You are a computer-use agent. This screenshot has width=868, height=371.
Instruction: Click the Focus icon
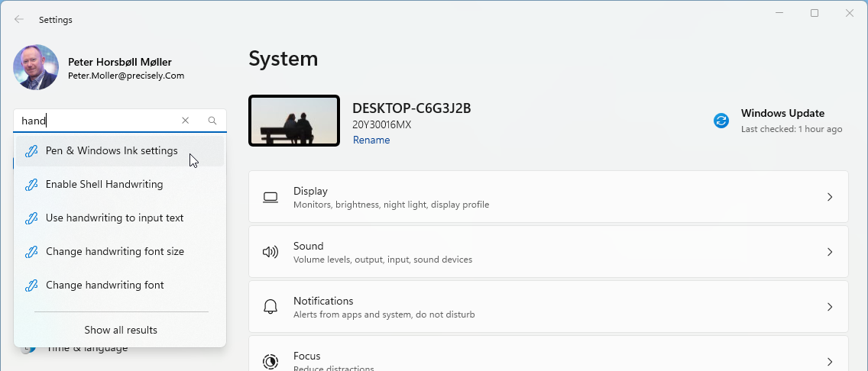[x=270, y=361]
